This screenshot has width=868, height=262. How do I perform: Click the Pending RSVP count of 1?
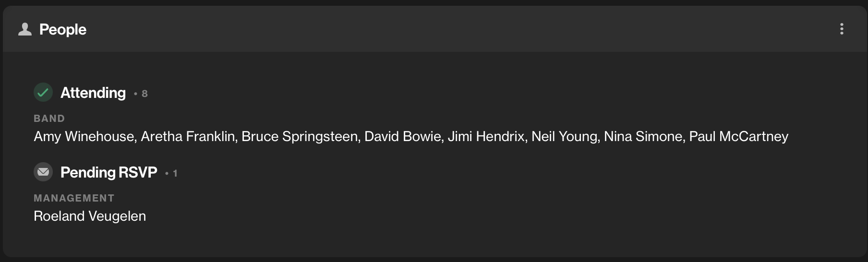click(x=175, y=173)
